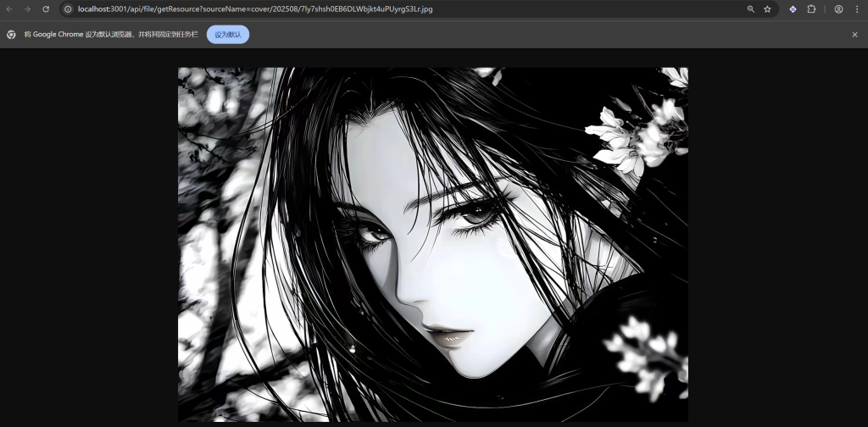868x427 pixels.
Task: Open the Extensions puzzle menu
Action: [x=811, y=9]
